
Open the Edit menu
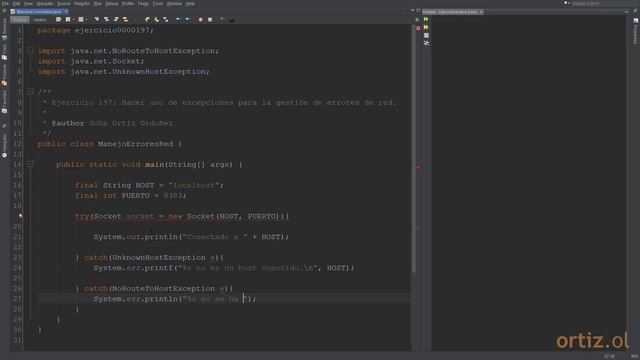click(x=16, y=4)
